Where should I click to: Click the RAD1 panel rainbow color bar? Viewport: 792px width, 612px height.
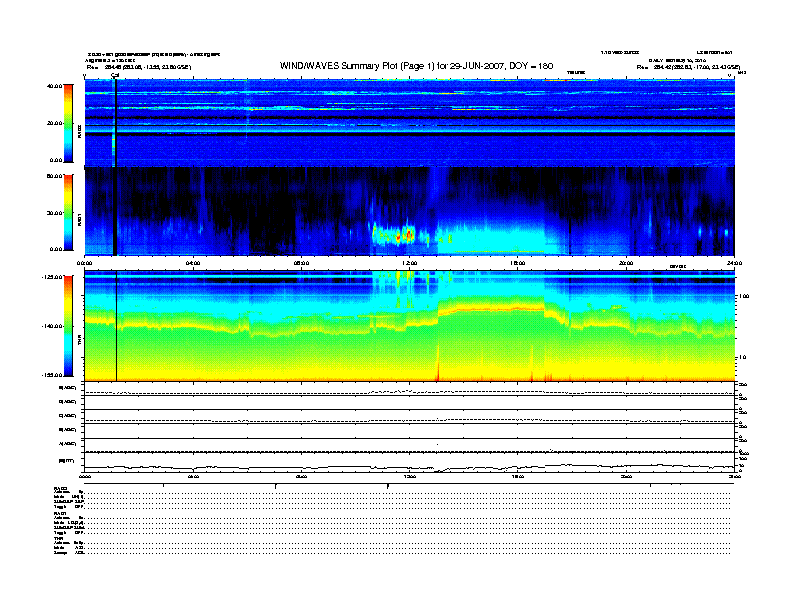(x=68, y=212)
